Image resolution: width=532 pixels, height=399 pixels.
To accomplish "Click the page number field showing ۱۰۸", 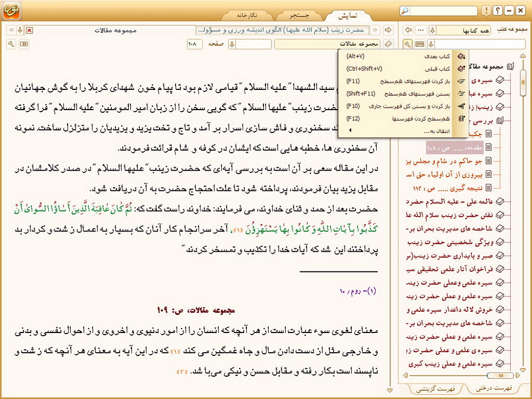I will [x=194, y=44].
